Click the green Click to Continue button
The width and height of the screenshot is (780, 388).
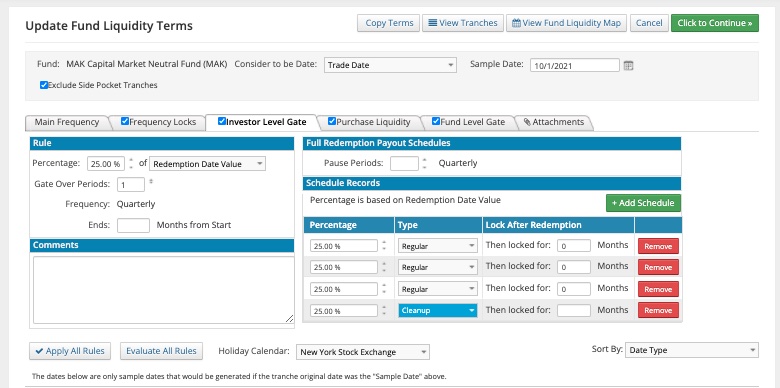pyautogui.click(x=714, y=23)
